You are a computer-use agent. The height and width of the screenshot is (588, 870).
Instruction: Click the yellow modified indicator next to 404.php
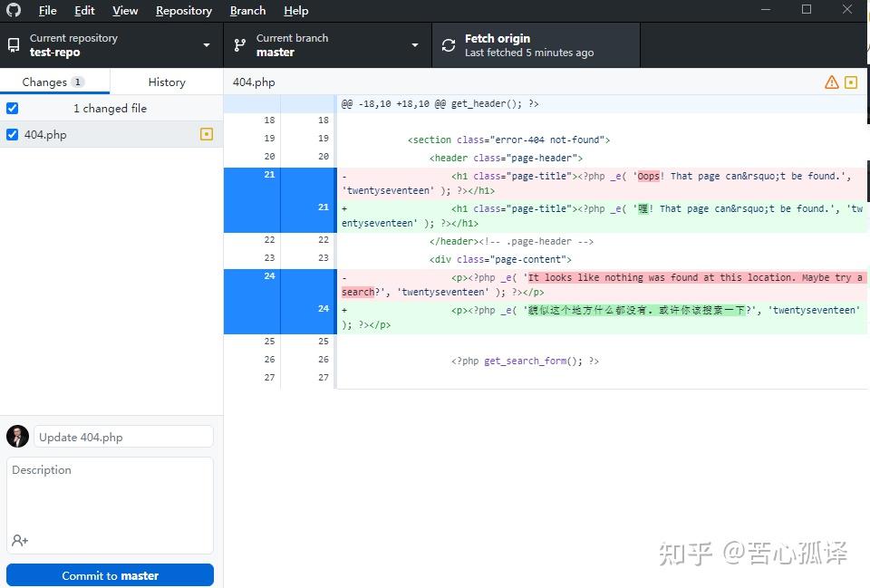click(x=207, y=134)
